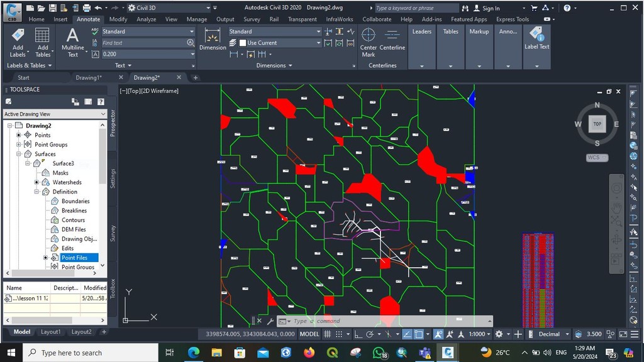
Task: Open File Explorer from the taskbar
Action: 216,353
